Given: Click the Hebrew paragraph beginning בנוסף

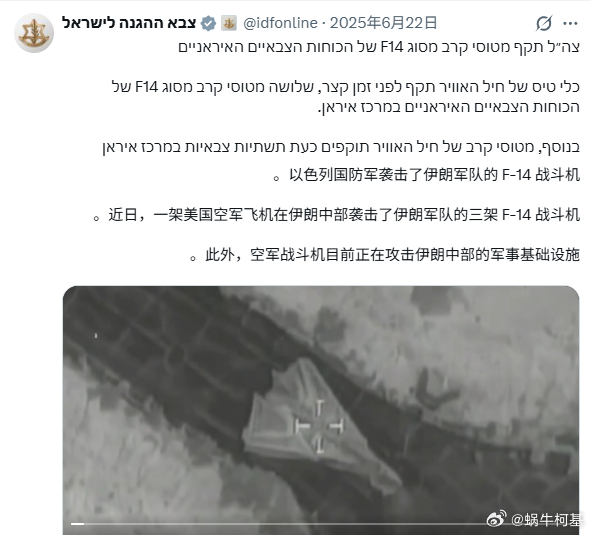Looking at the screenshot, I should pyautogui.click(x=341, y=147).
